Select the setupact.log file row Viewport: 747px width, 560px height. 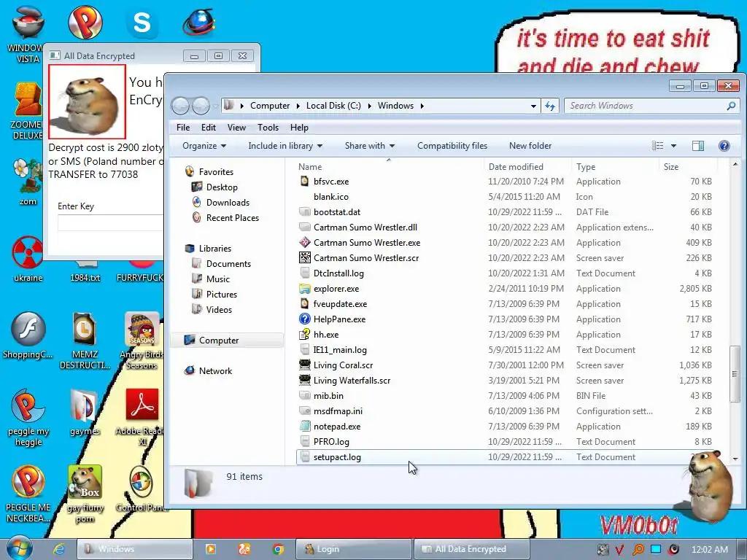coord(506,457)
